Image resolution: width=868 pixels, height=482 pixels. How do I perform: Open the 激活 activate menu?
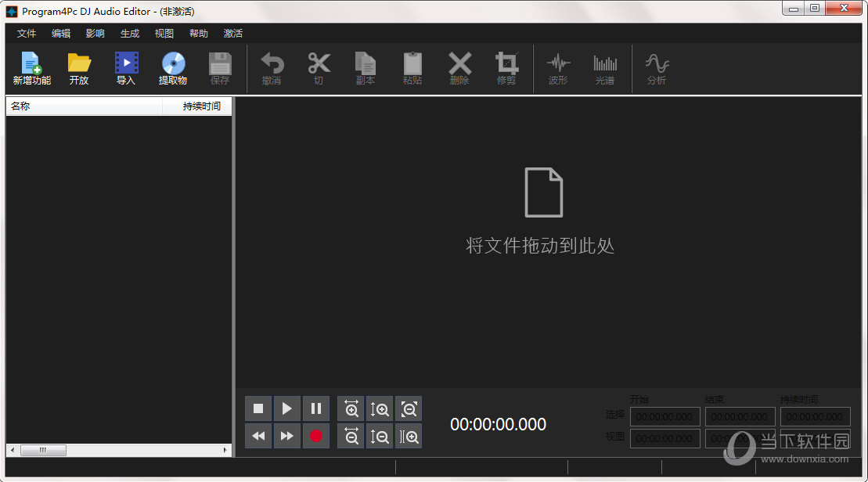click(233, 33)
